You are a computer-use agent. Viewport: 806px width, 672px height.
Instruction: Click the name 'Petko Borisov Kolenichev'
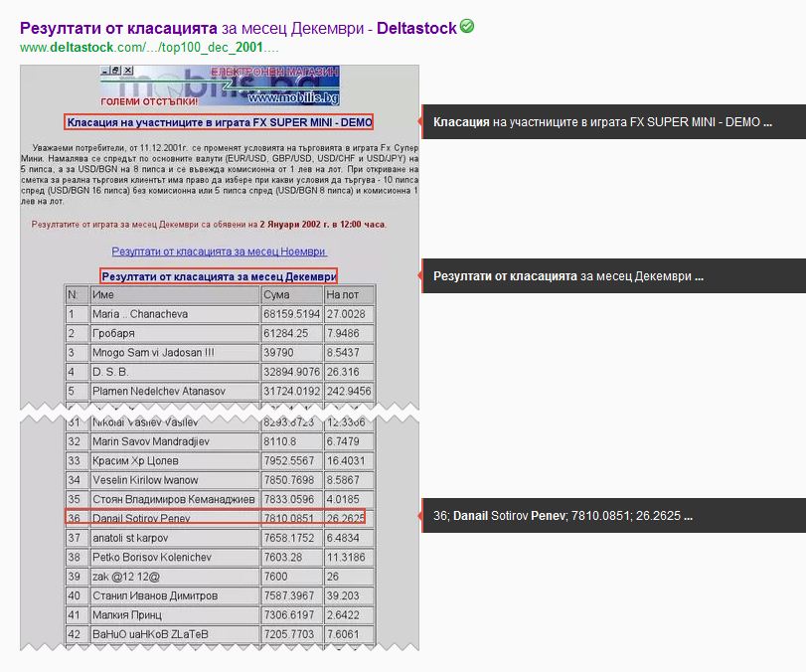152,558
